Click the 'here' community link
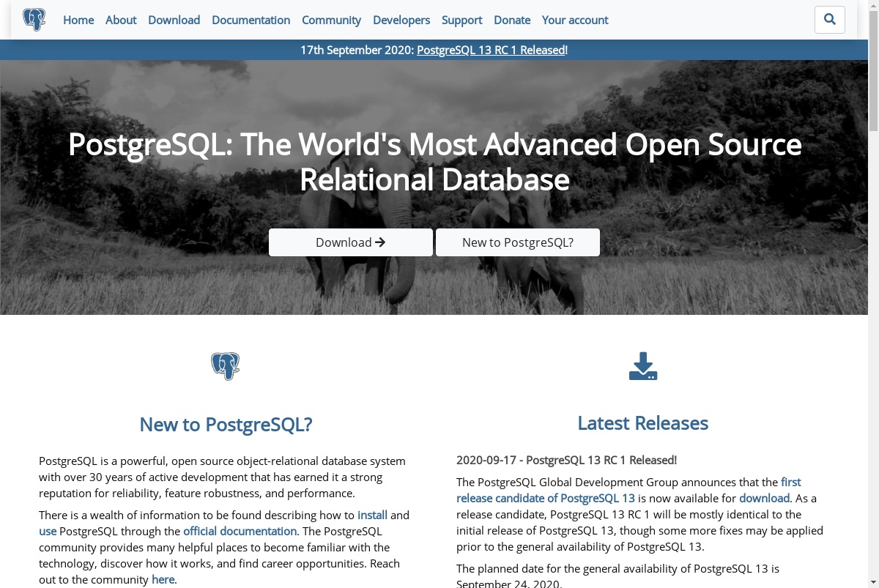The image size is (879, 588). [163, 579]
